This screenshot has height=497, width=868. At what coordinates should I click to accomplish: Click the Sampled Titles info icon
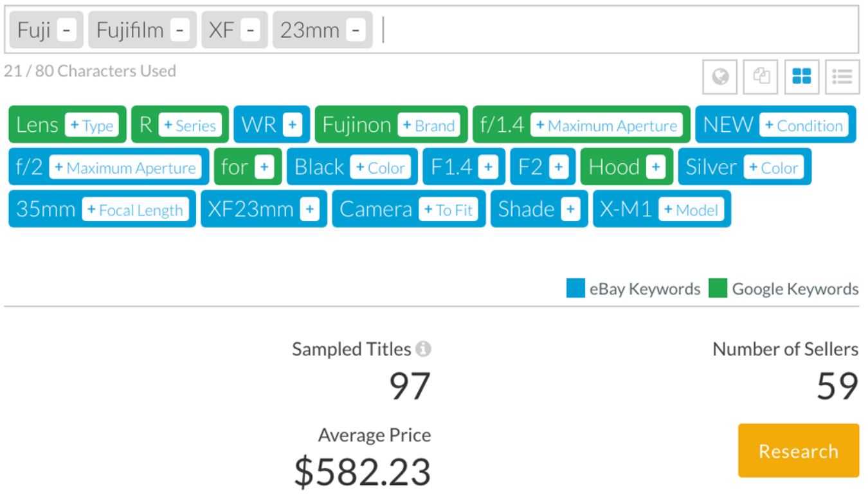pyautogui.click(x=423, y=349)
